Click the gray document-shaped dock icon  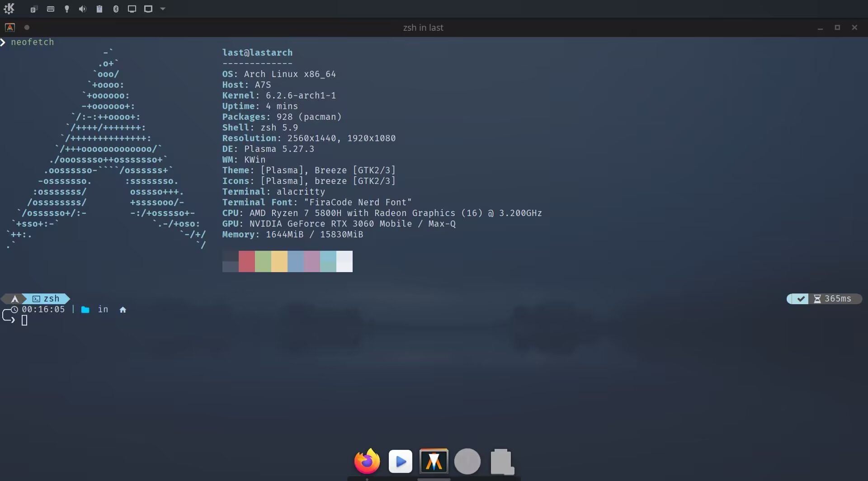(x=502, y=462)
